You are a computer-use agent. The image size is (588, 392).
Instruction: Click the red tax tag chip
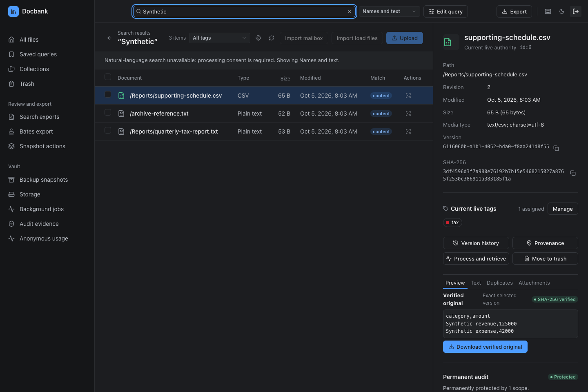point(452,223)
